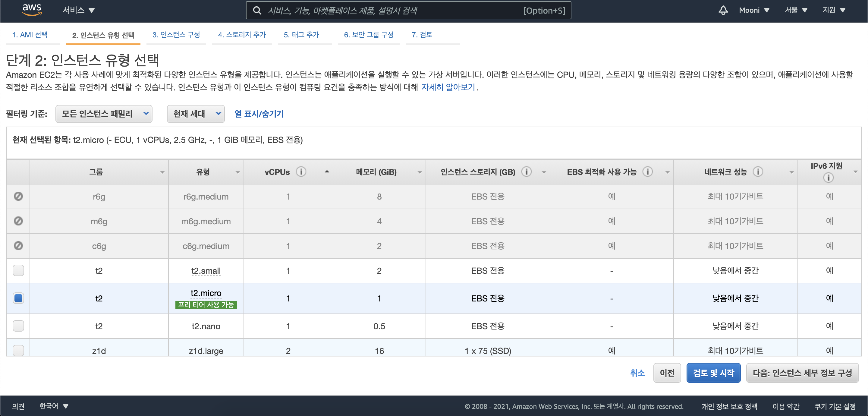The width and height of the screenshot is (868, 416).
Task: Select the t2.nano instance checkbox
Action: (18, 326)
